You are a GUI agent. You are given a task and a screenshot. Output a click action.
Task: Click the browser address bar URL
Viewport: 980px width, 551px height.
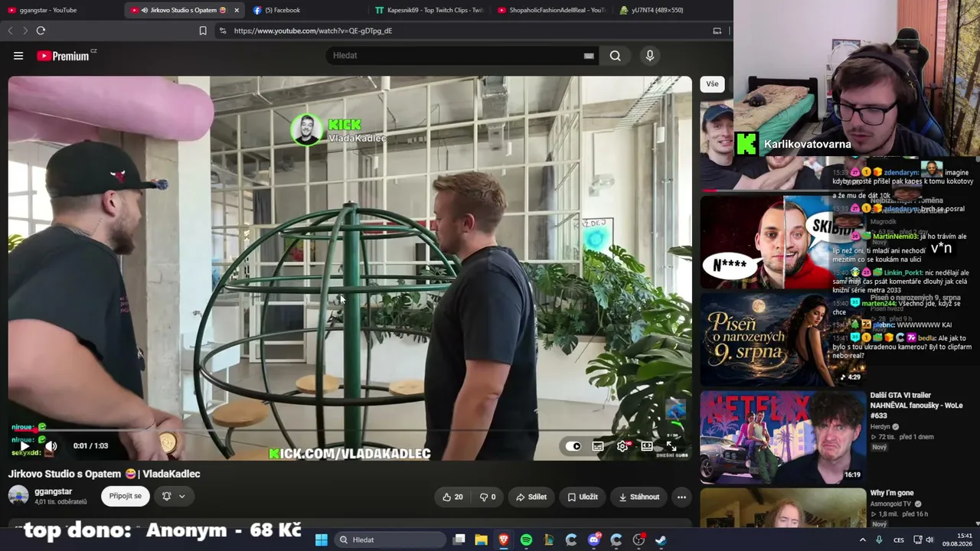313,31
